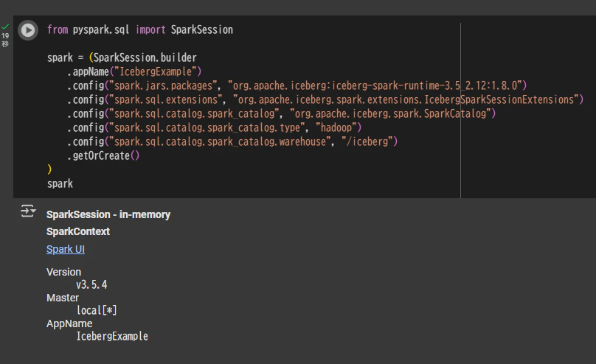Viewport: 596px width, 364px height.
Task: Open the Spark UI link
Action: pyautogui.click(x=66, y=249)
